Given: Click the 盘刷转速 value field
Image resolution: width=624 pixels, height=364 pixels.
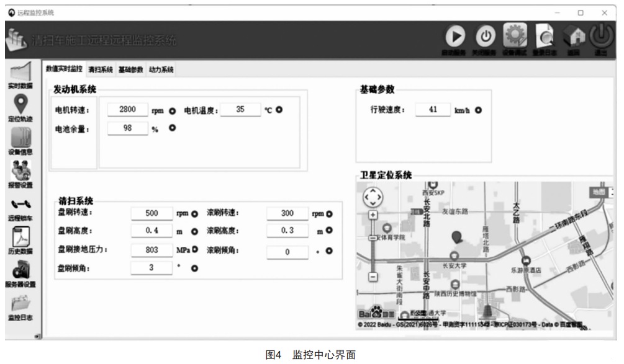Looking at the screenshot, I should [151, 213].
